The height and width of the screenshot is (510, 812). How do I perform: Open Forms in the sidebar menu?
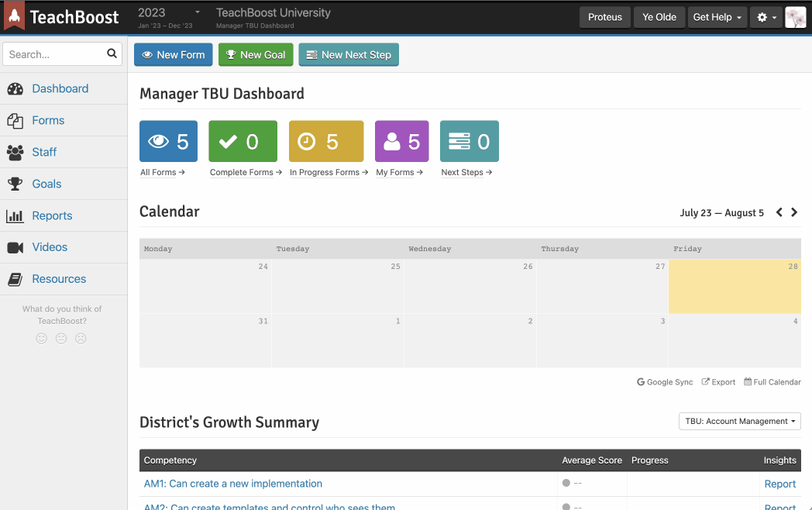48,121
